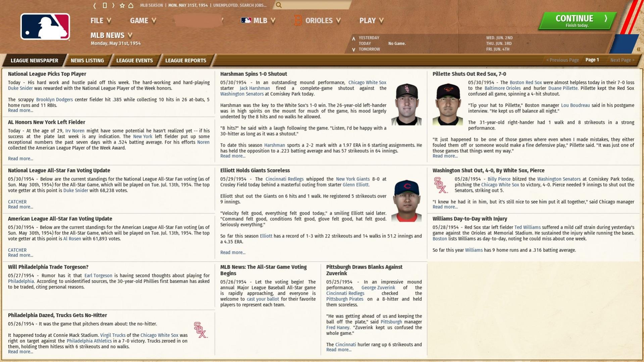644x362 pixels.
Task: Read more on AL Honors New York Left Fielder
Action: tap(20, 159)
